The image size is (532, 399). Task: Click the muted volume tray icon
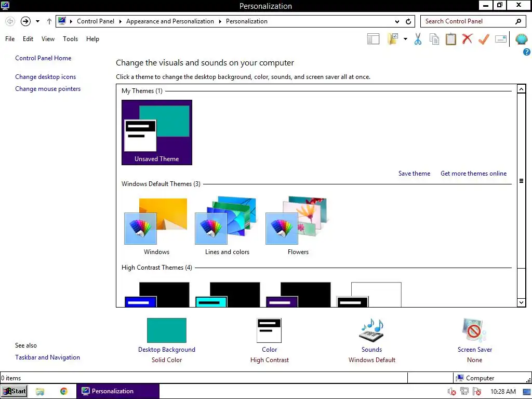pos(451,392)
